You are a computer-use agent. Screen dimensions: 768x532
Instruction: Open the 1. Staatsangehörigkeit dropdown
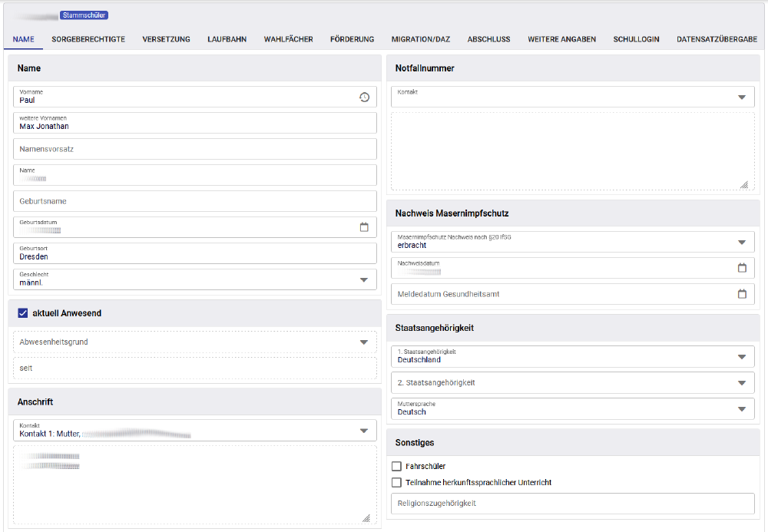pos(741,357)
